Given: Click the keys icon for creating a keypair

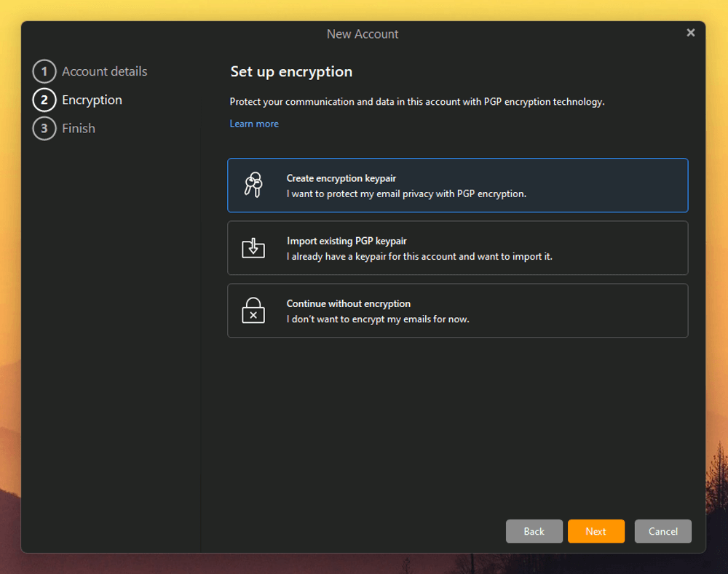Looking at the screenshot, I should click(x=253, y=186).
